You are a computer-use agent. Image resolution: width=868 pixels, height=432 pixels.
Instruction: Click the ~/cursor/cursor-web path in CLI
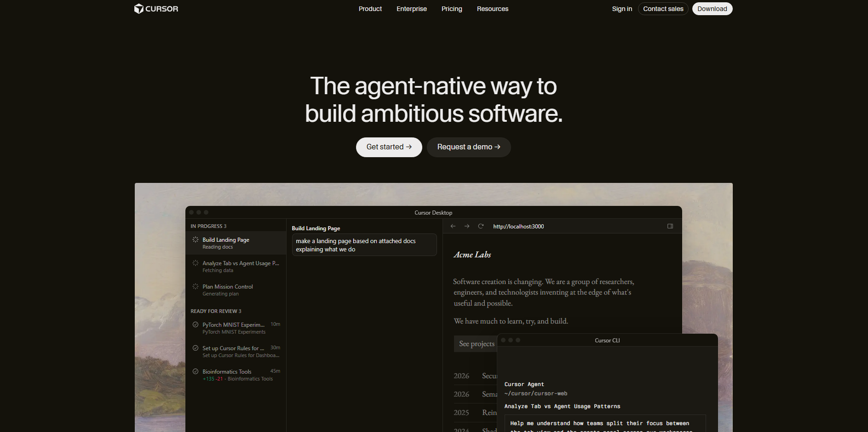coord(536,393)
